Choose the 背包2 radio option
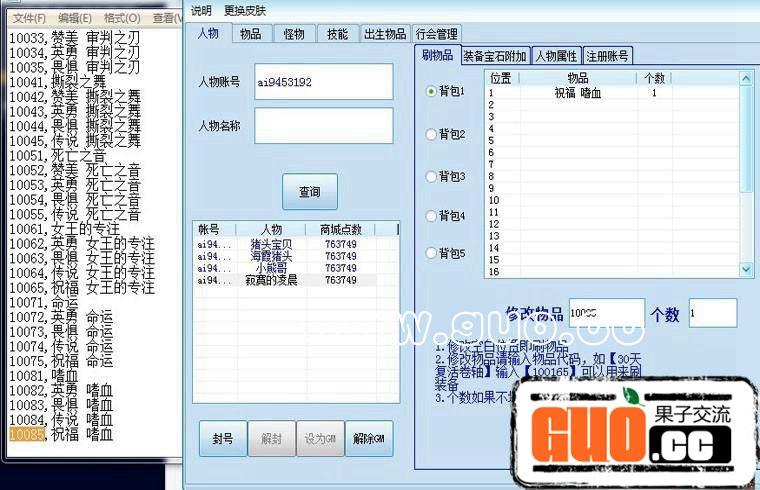 click(x=432, y=134)
